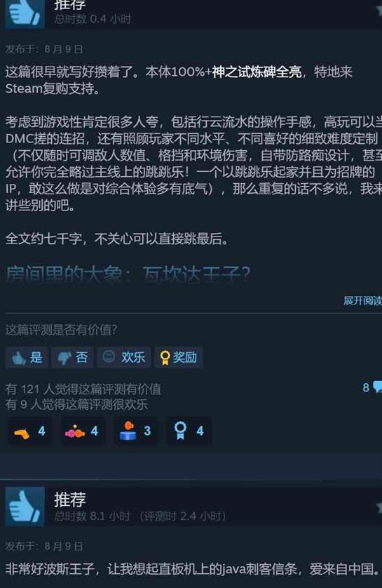Click the top review's thumbs-up recommend icon

pos(25,14)
